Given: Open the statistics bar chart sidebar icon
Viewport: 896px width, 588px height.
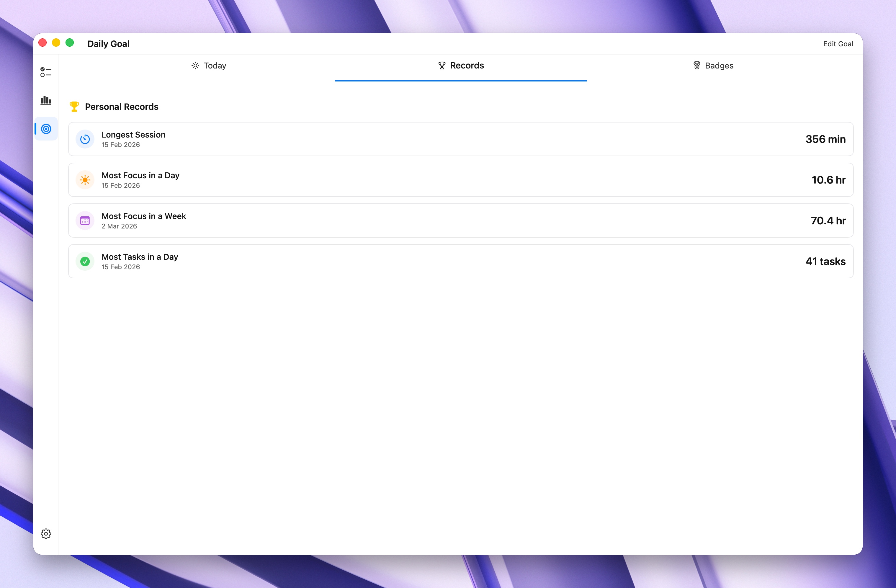Looking at the screenshot, I should point(46,100).
